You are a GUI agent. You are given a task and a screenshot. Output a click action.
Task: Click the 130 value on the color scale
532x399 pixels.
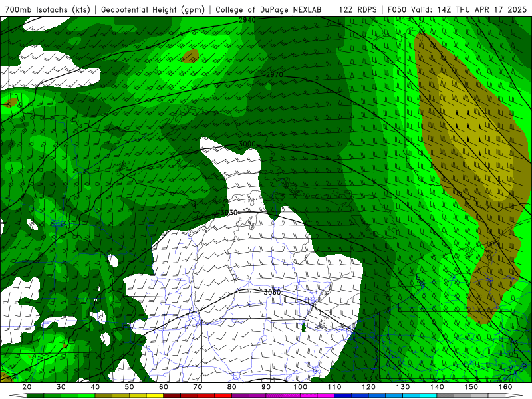(403, 387)
